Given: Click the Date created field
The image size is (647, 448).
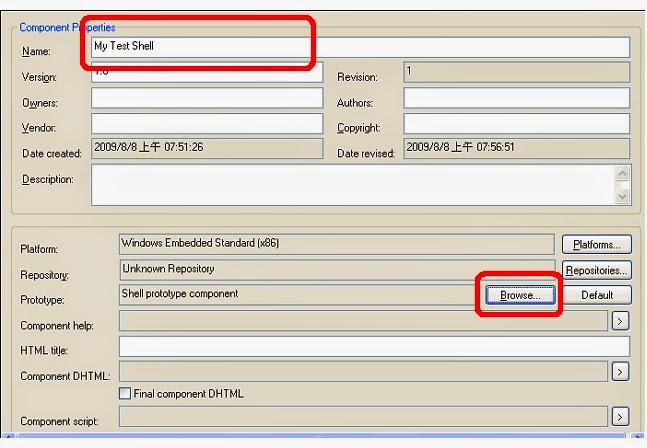Looking at the screenshot, I should pyautogui.click(x=207, y=149).
